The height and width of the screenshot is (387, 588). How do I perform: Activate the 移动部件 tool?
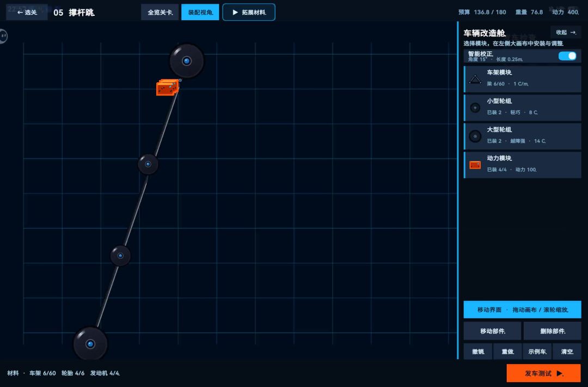(x=492, y=331)
